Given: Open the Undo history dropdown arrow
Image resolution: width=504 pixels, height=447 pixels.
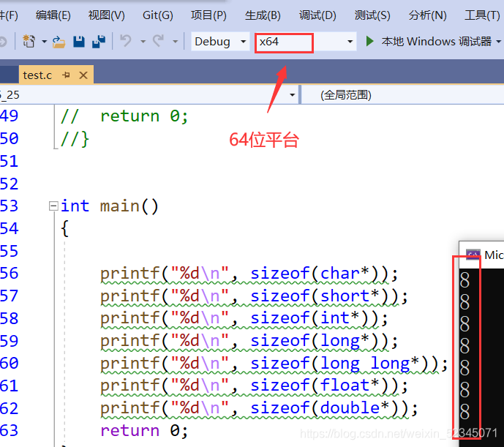Looking at the screenshot, I should [x=143, y=42].
